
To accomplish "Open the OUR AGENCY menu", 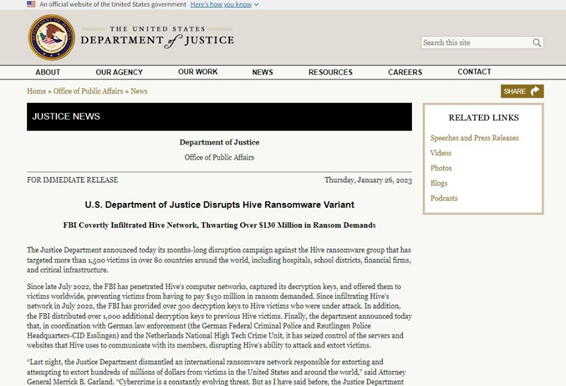I will point(119,72).
